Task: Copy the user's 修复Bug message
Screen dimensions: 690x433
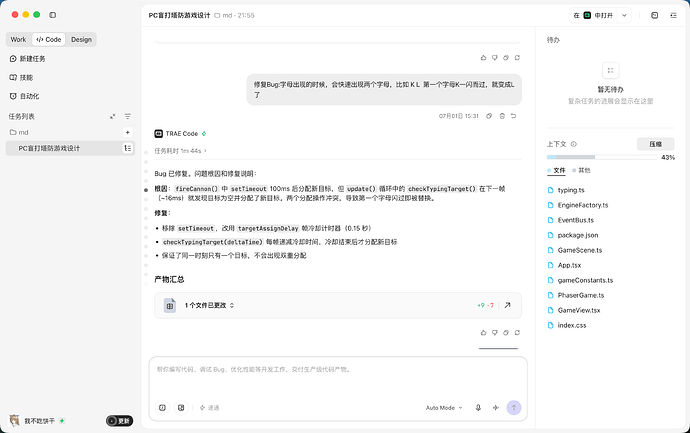Action: [x=489, y=116]
